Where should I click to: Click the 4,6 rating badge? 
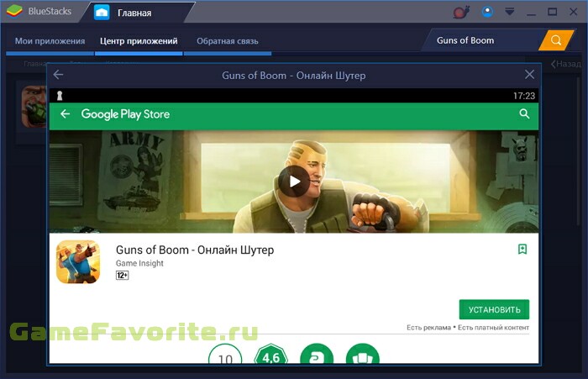[x=270, y=354]
